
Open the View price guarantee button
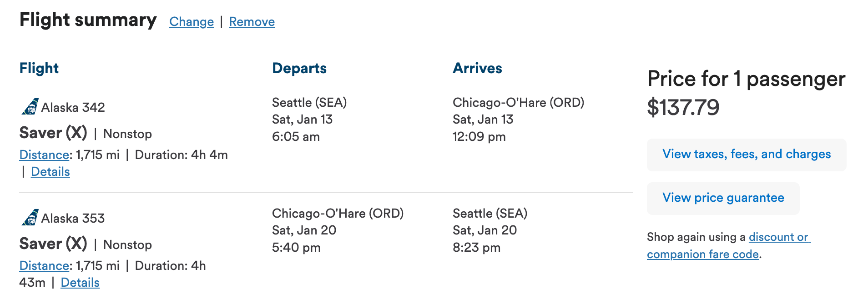pos(723,198)
